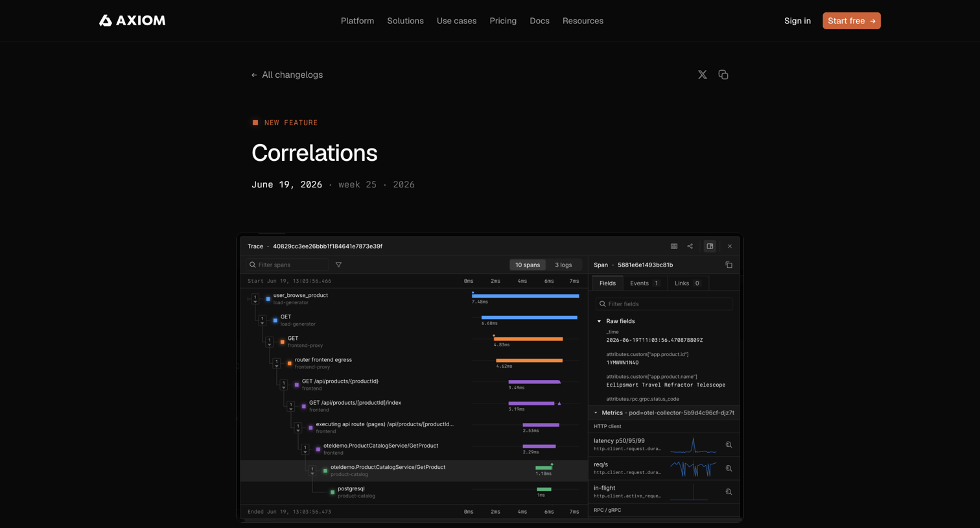This screenshot has height=528, width=980.
Task: Click green square of postgresql span
Action: (x=332, y=492)
